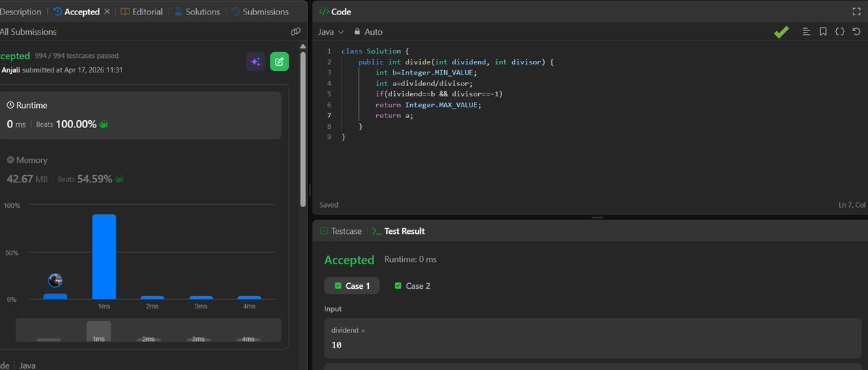The image size is (868, 370).
Task: Click the curly braces icon in editor toolbar
Action: [x=840, y=32]
